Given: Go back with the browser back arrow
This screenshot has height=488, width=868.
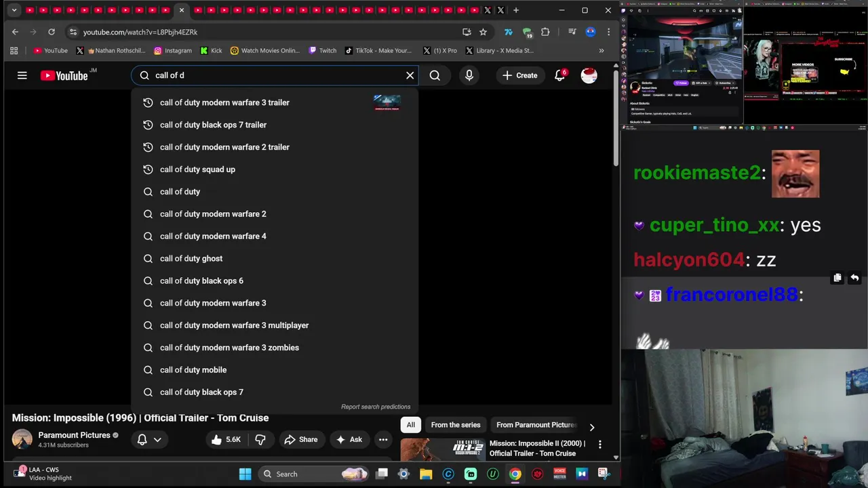Looking at the screenshot, I should coord(15,32).
